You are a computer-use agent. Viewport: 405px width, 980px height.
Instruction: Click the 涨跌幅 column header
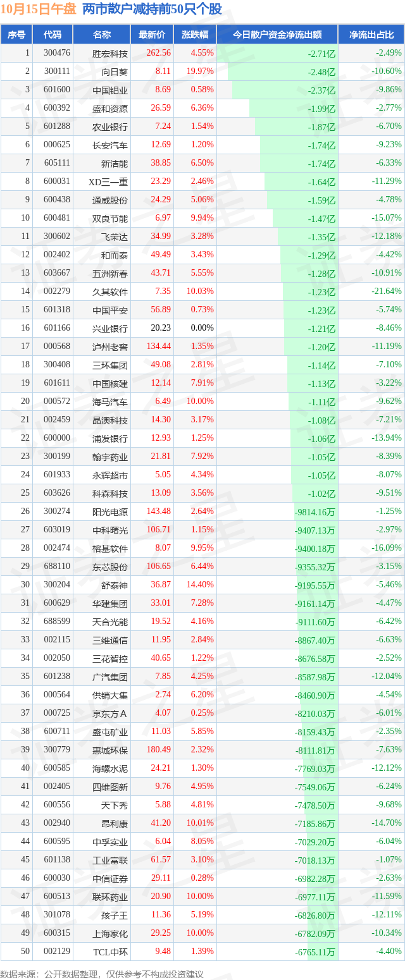(x=194, y=35)
